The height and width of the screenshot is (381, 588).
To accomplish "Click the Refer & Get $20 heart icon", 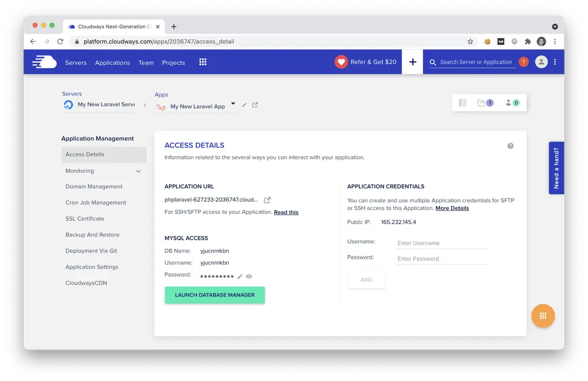I will [341, 62].
